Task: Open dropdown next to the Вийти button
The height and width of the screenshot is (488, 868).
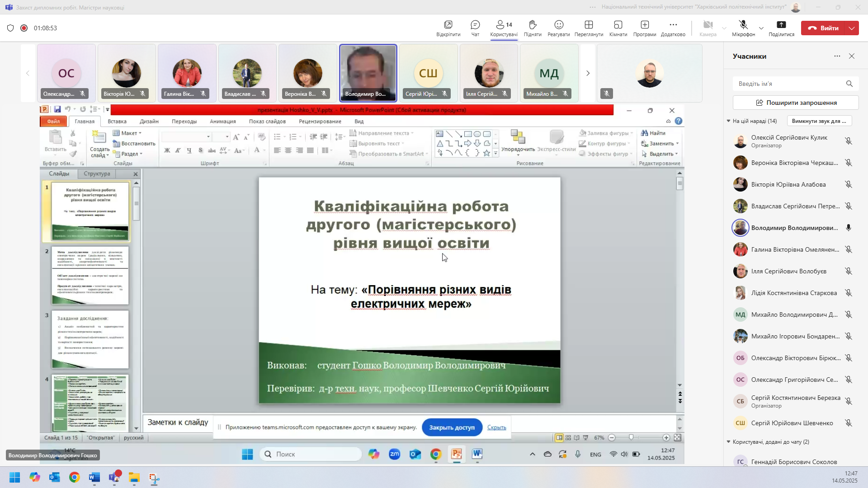Action: [852, 28]
